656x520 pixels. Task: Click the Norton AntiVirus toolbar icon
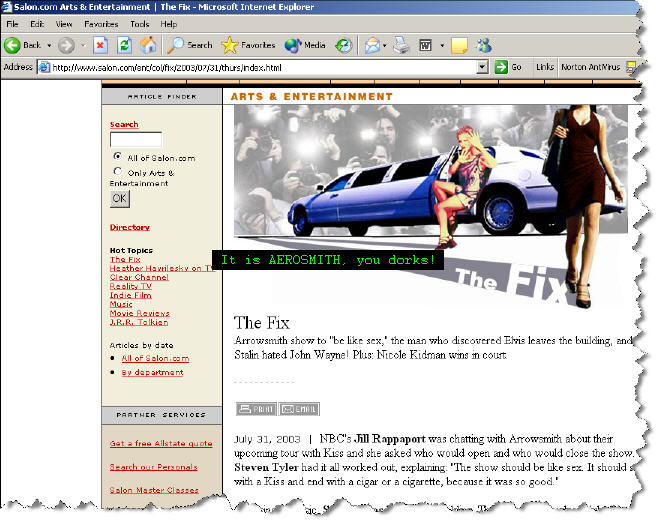coord(630,67)
